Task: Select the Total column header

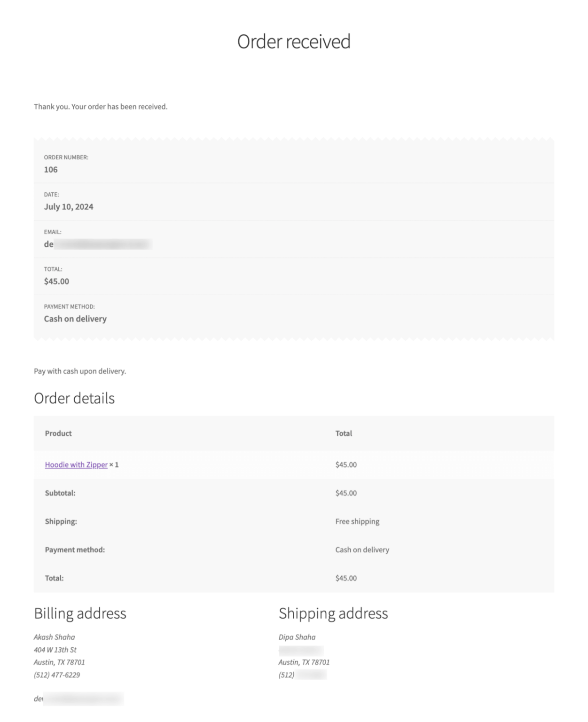Action: (x=344, y=433)
